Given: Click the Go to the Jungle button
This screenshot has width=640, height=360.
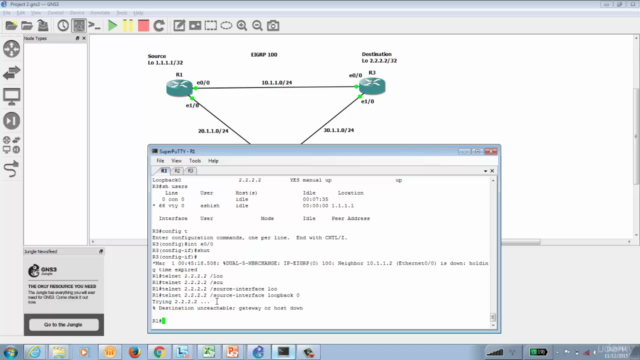Looking at the screenshot, I should tap(63, 324).
